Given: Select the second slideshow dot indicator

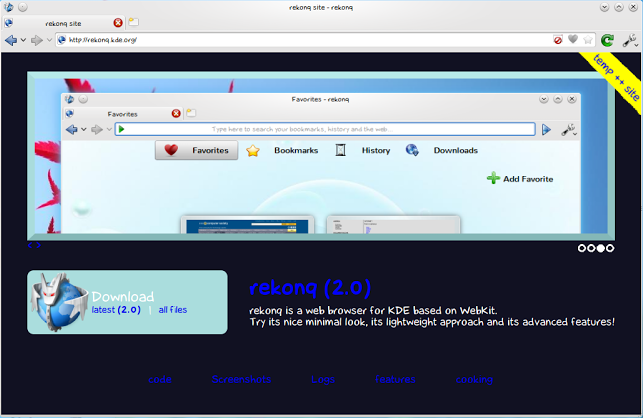Looking at the screenshot, I should tap(591, 248).
